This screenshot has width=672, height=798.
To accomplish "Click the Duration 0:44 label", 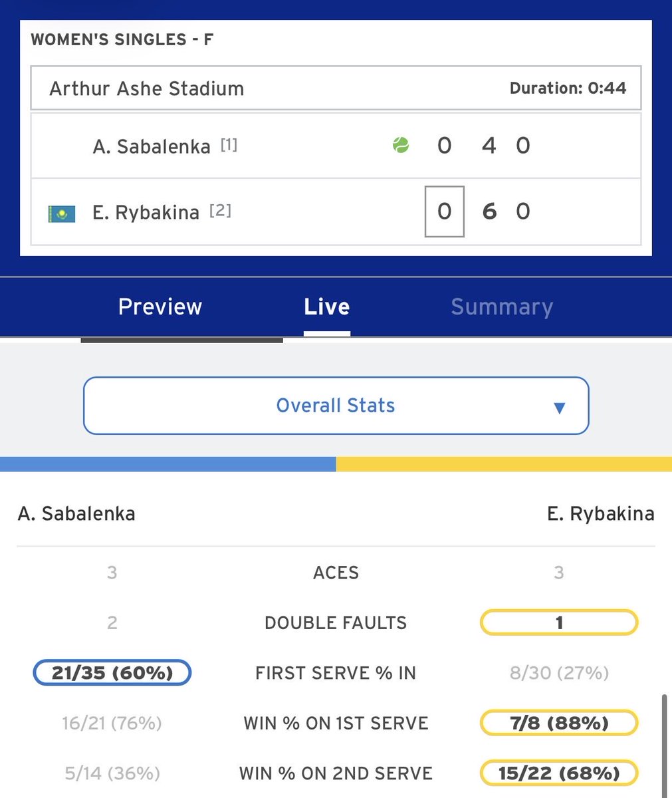I will pyautogui.click(x=568, y=88).
